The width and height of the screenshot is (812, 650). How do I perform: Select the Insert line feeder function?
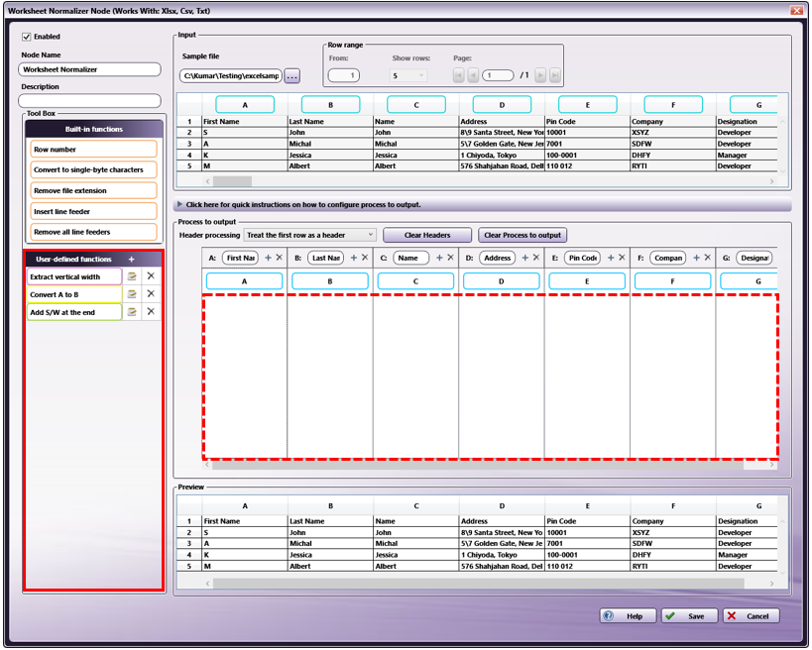tap(93, 211)
